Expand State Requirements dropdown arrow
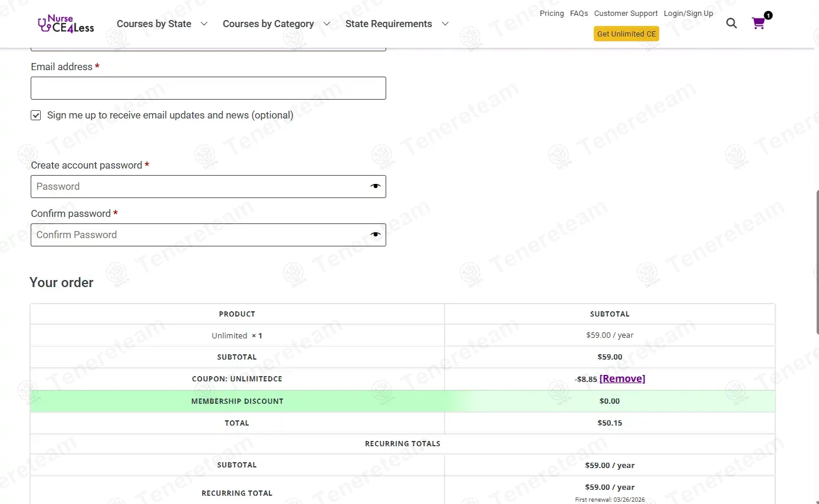Viewport: 819px width, 504px height. [445, 24]
